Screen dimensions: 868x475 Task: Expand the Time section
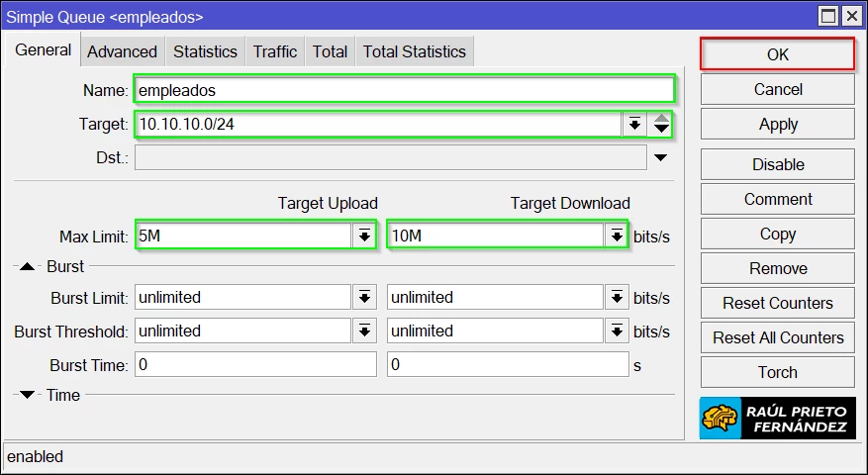pyautogui.click(x=28, y=395)
